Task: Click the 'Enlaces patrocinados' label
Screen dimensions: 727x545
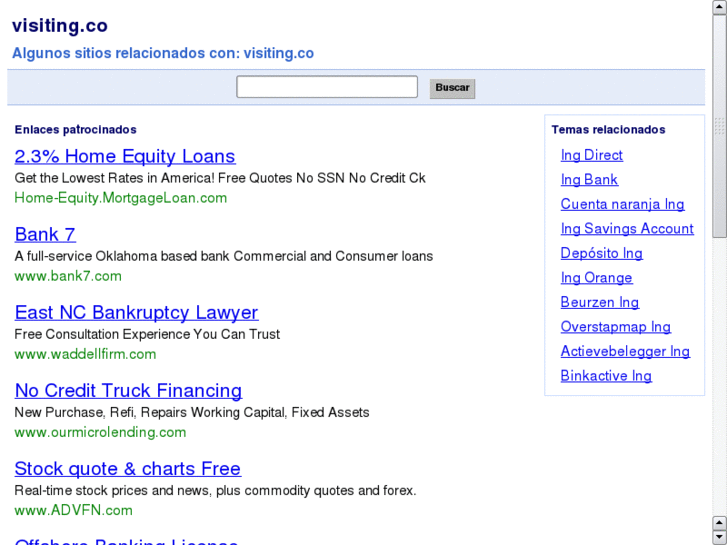Action: [76, 129]
